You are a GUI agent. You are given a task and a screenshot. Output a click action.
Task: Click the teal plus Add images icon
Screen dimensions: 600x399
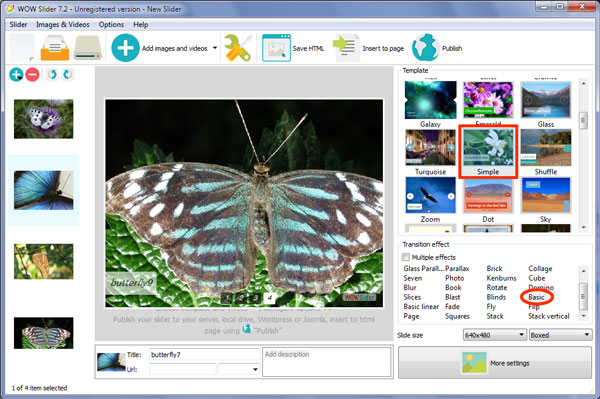[126, 48]
